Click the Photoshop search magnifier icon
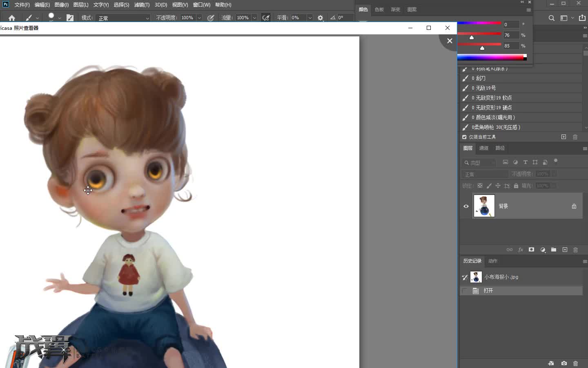The height and width of the screenshot is (368, 588). click(552, 18)
